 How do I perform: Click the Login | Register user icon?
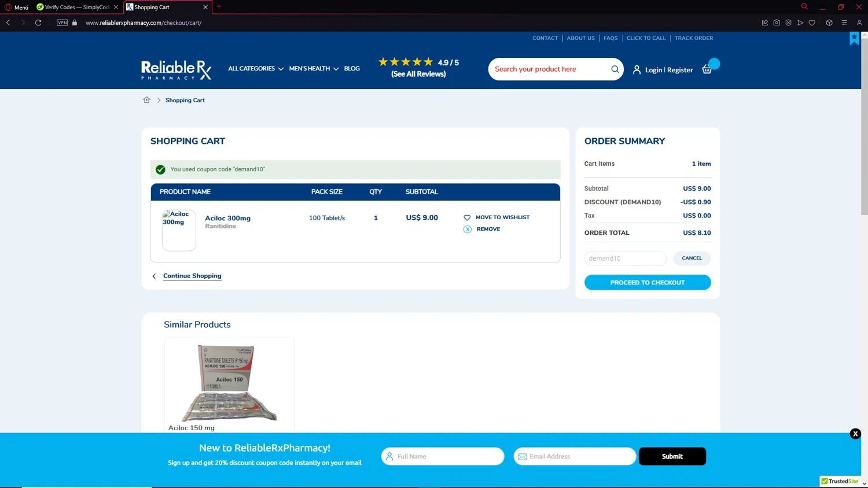[x=637, y=70]
